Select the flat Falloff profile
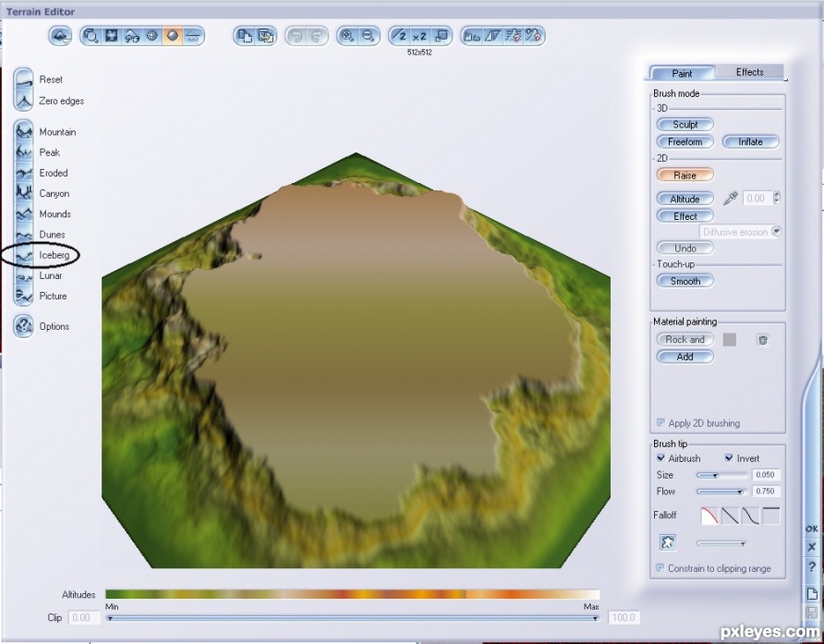The image size is (824, 644). (x=771, y=516)
